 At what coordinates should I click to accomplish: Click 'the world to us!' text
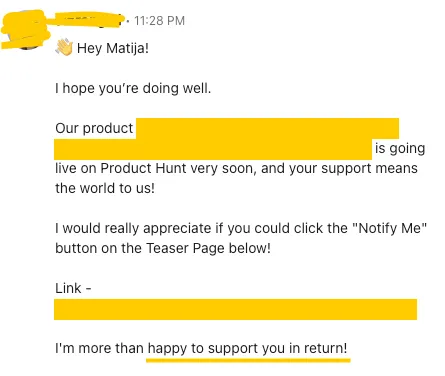[x=105, y=188]
